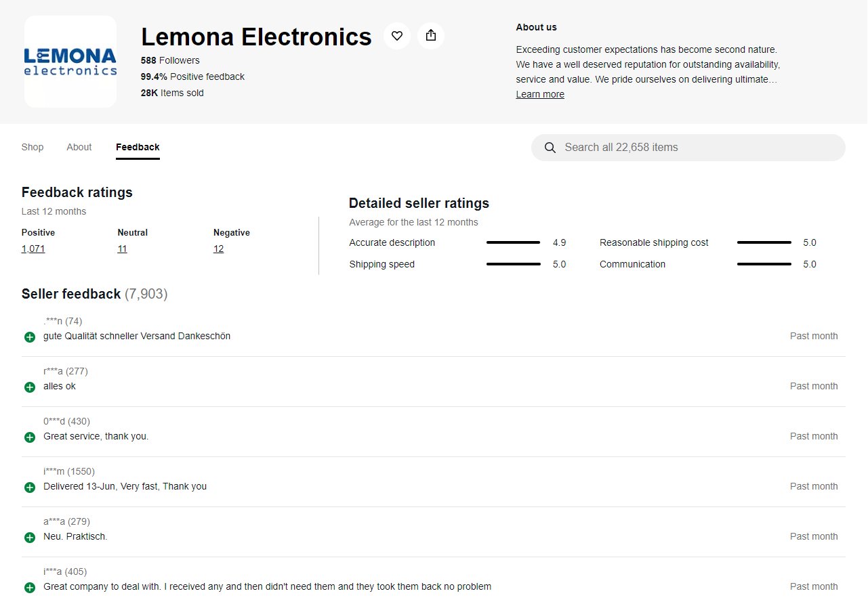
Task: Click the Search all 22,658 items field
Action: pyautogui.click(x=688, y=148)
